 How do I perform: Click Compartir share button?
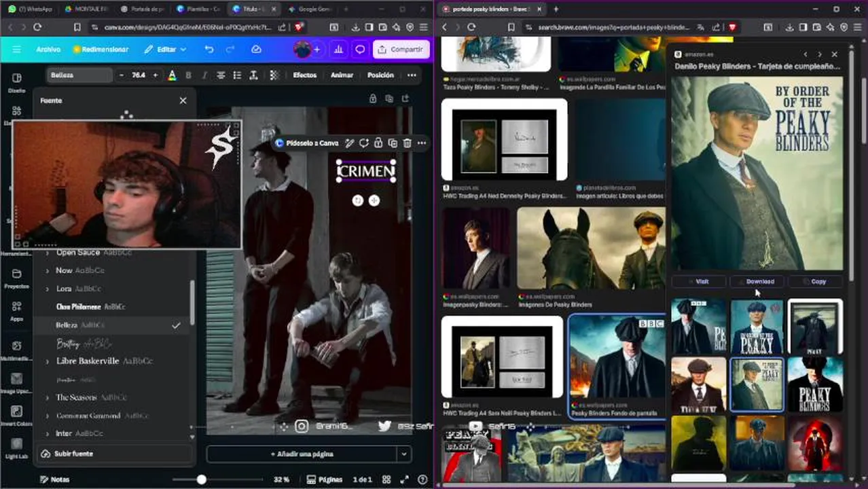pos(401,50)
